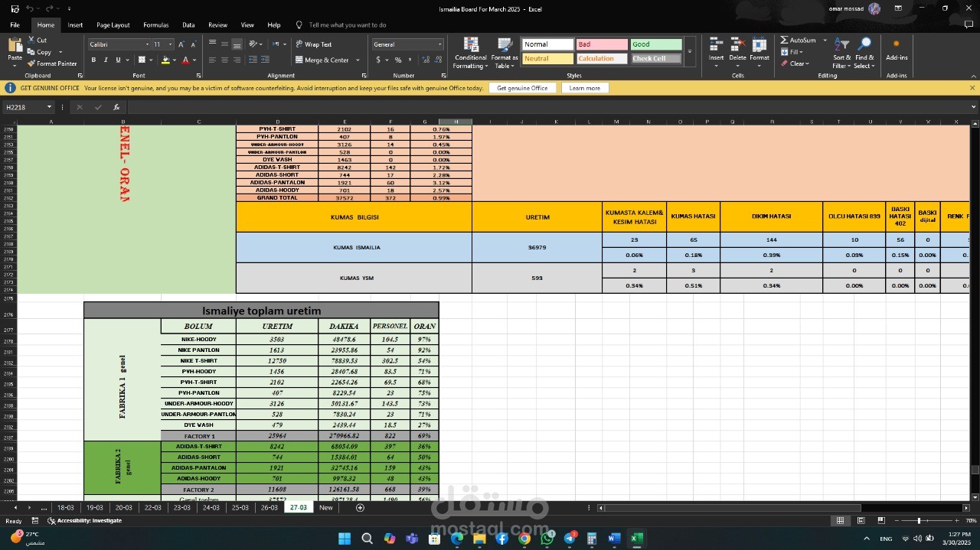Click the Paste clipboard icon
This screenshot has height=550, width=980.
point(15,46)
